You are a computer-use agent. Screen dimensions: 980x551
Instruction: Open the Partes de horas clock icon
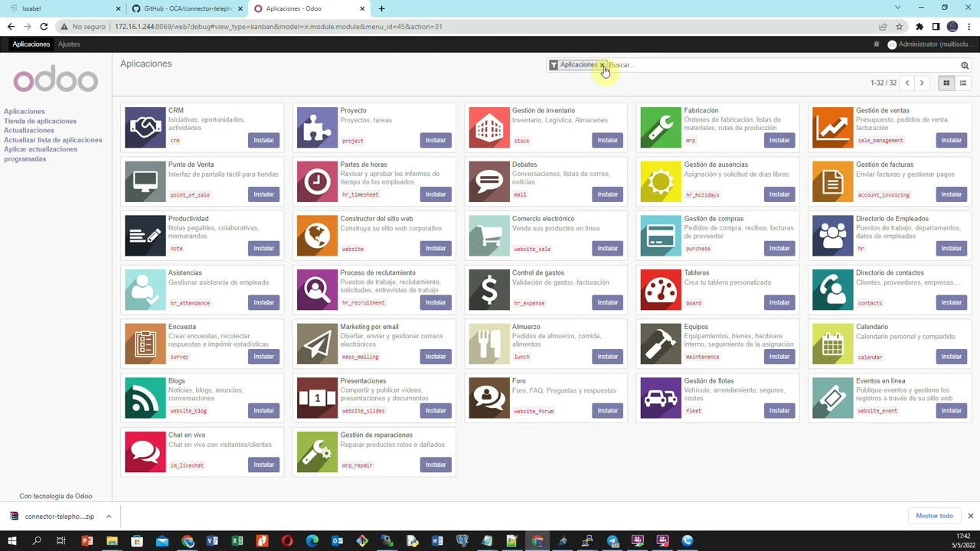pos(317,181)
